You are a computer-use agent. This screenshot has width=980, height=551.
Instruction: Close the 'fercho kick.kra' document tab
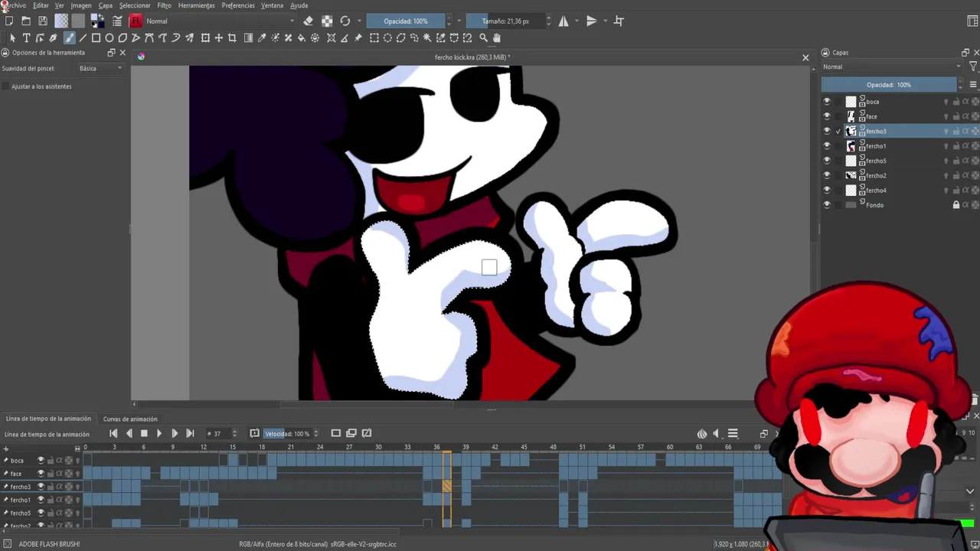point(805,57)
